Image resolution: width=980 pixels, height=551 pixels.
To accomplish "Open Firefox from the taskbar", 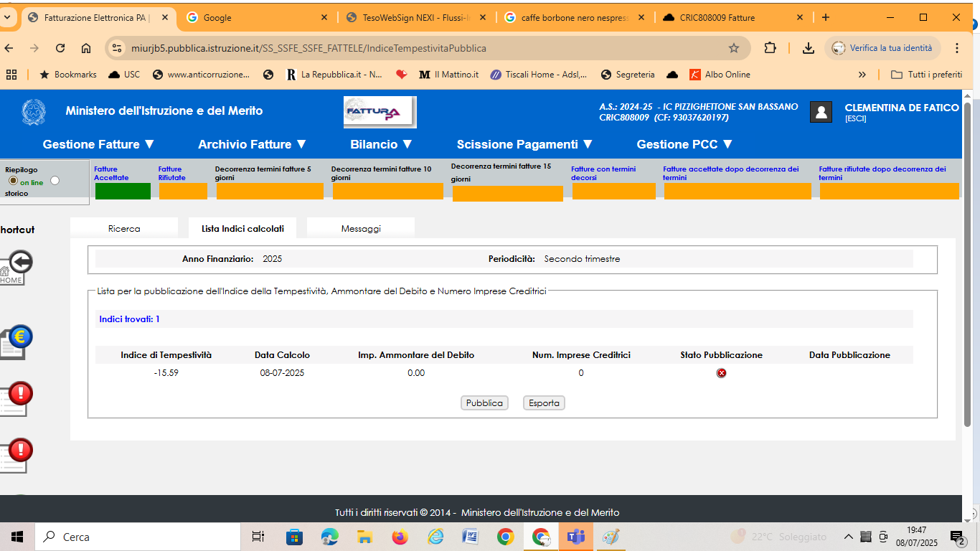I will (x=400, y=537).
